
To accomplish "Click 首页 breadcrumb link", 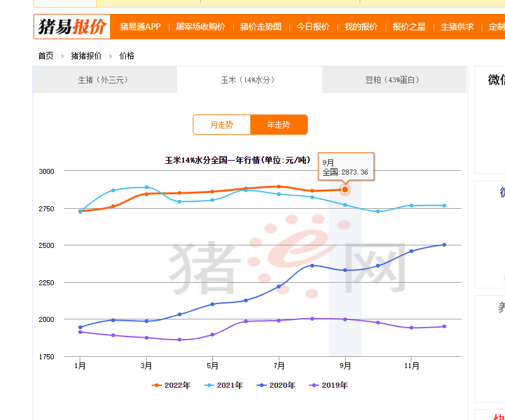I will [x=46, y=56].
